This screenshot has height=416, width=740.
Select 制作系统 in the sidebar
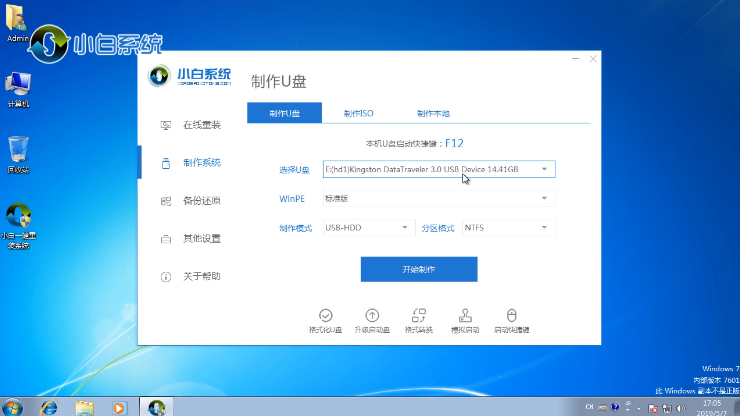pos(200,163)
